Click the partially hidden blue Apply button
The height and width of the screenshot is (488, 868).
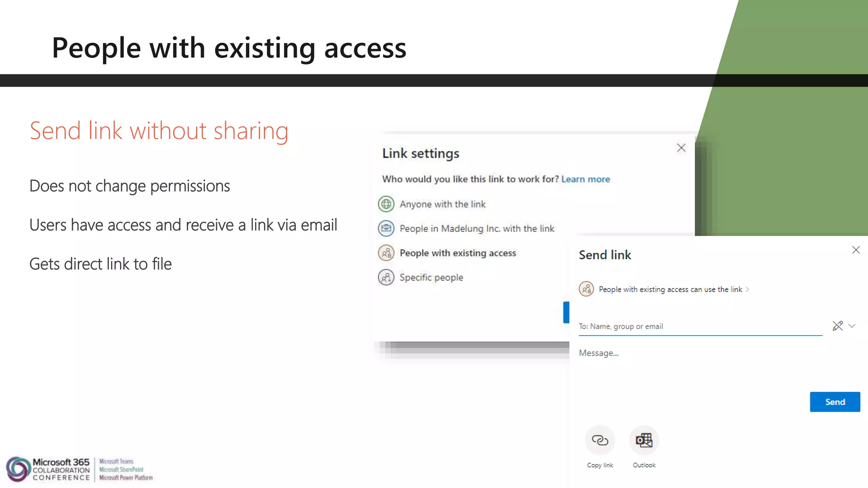(566, 312)
